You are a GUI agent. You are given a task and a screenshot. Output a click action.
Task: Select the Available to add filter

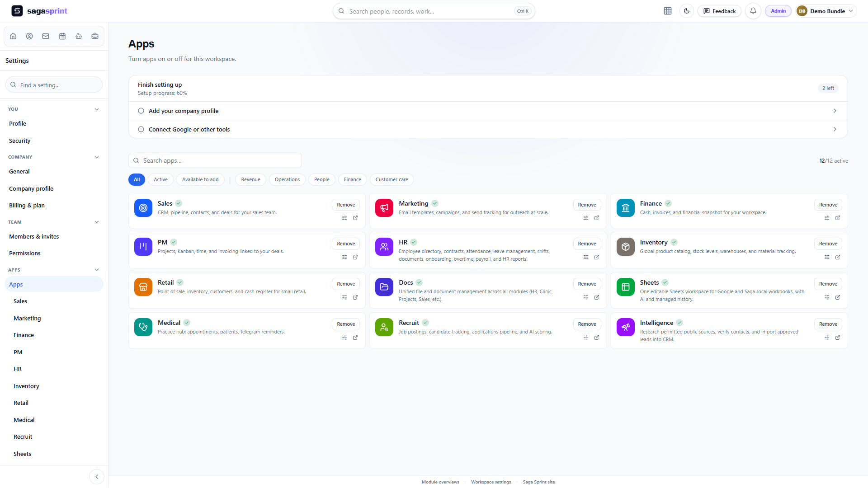point(200,179)
